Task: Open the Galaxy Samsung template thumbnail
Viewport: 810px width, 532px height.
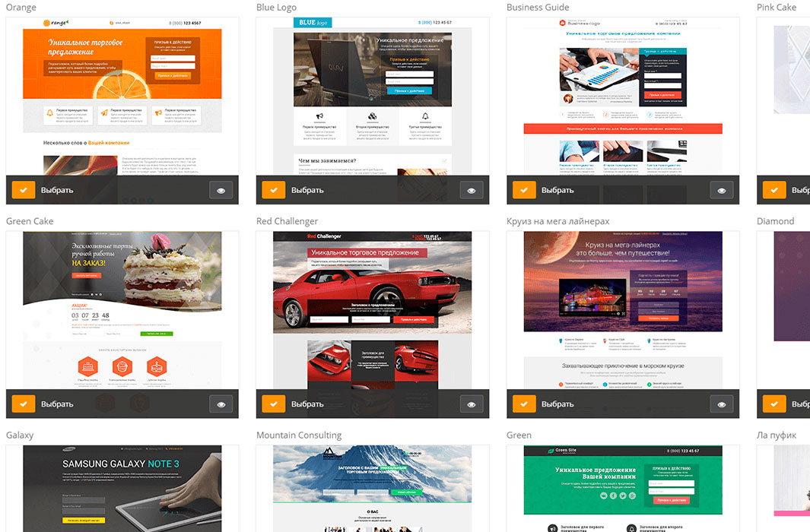Action: pos(122,488)
